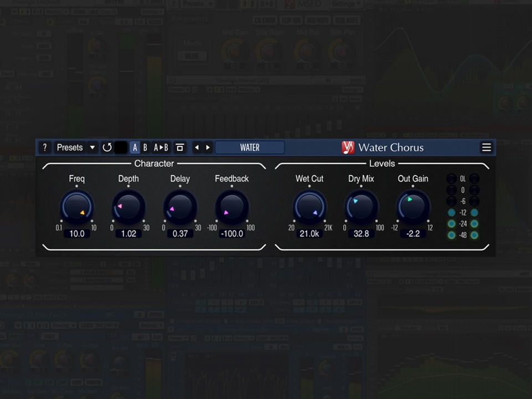Viewport: 532px width, 399px height.
Task: Click the OL overload meter label
Action: (x=463, y=179)
